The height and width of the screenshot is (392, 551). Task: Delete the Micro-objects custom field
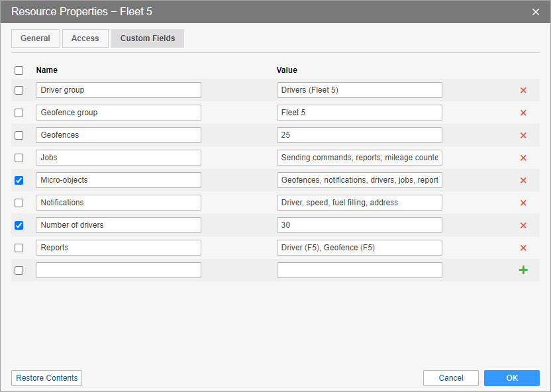point(523,180)
